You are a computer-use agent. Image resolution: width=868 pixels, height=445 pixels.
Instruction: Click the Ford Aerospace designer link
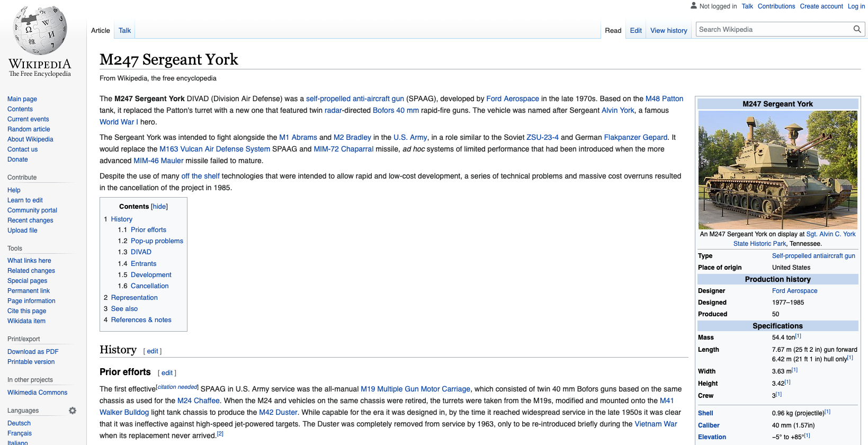tap(794, 291)
